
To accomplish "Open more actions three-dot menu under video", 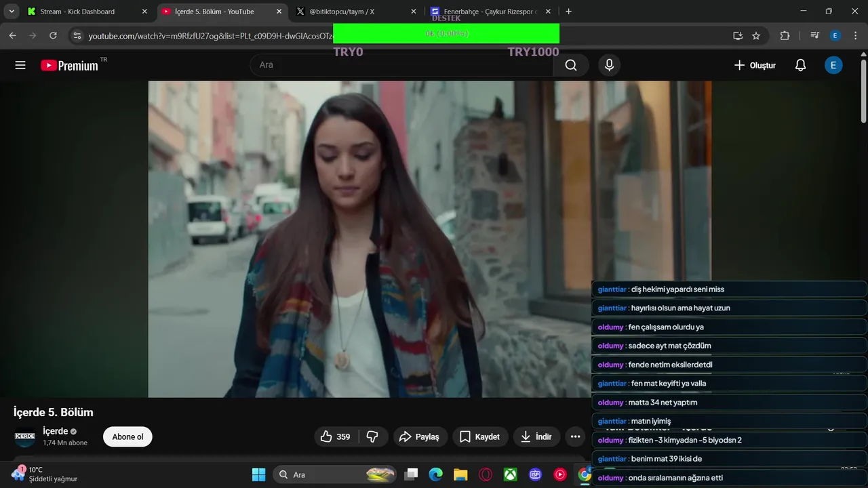I will pos(575,437).
